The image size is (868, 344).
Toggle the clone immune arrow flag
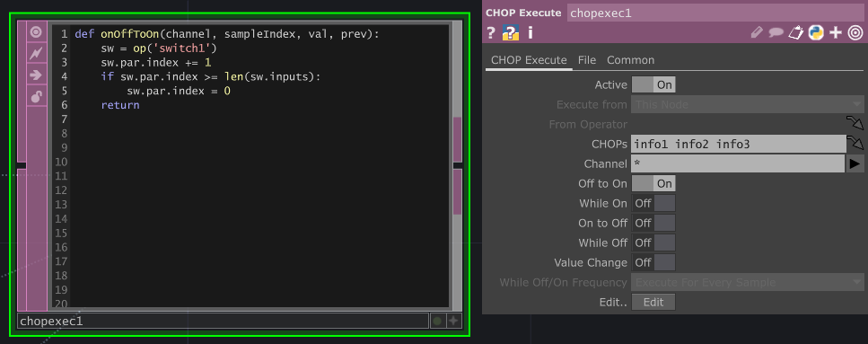(37, 75)
